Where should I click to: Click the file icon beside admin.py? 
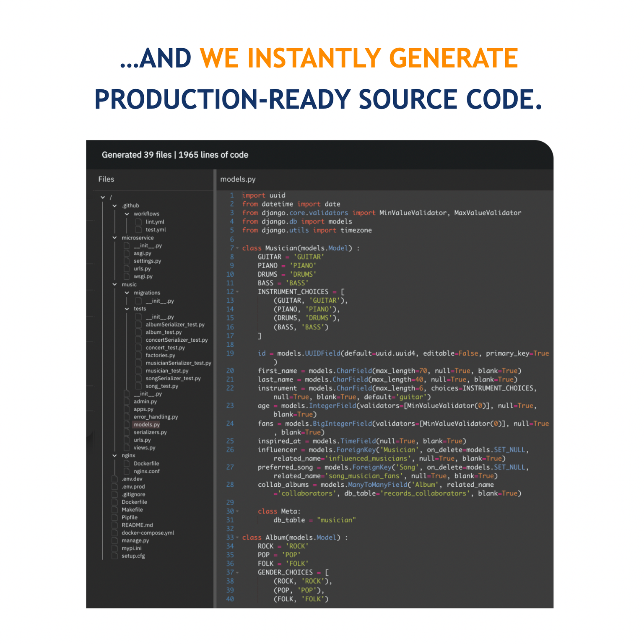click(126, 401)
